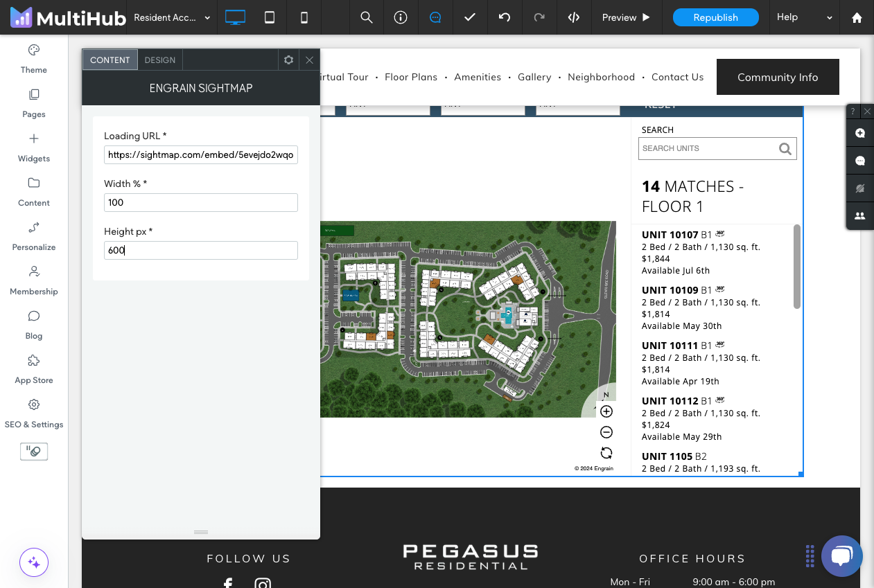The height and width of the screenshot is (588, 874).
Task: Toggle hide comments icon in right toolbar
Action: click(860, 188)
